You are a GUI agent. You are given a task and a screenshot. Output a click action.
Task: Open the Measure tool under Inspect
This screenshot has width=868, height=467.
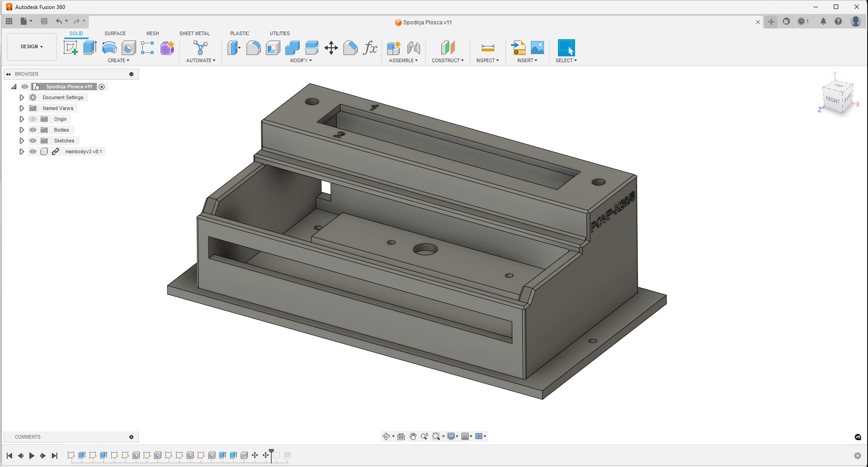(x=488, y=48)
